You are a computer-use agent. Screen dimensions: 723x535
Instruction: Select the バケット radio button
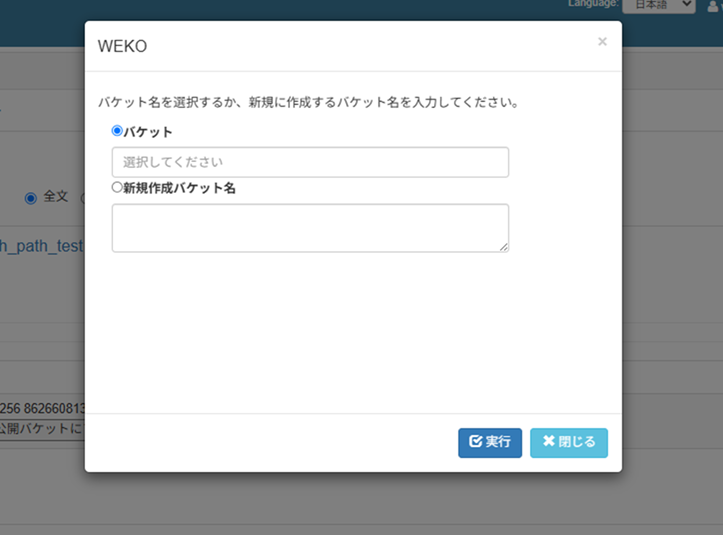pyautogui.click(x=117, y=130)
